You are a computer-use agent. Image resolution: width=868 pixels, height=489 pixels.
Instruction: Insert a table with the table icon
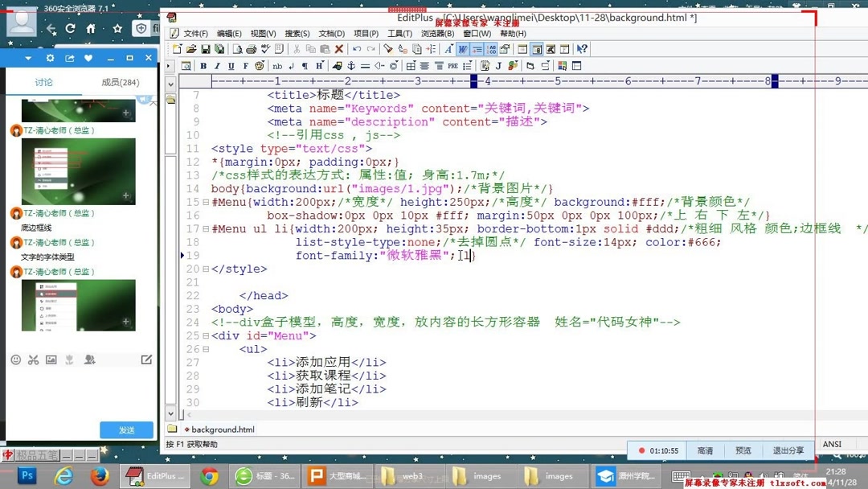tap(411, 66)
